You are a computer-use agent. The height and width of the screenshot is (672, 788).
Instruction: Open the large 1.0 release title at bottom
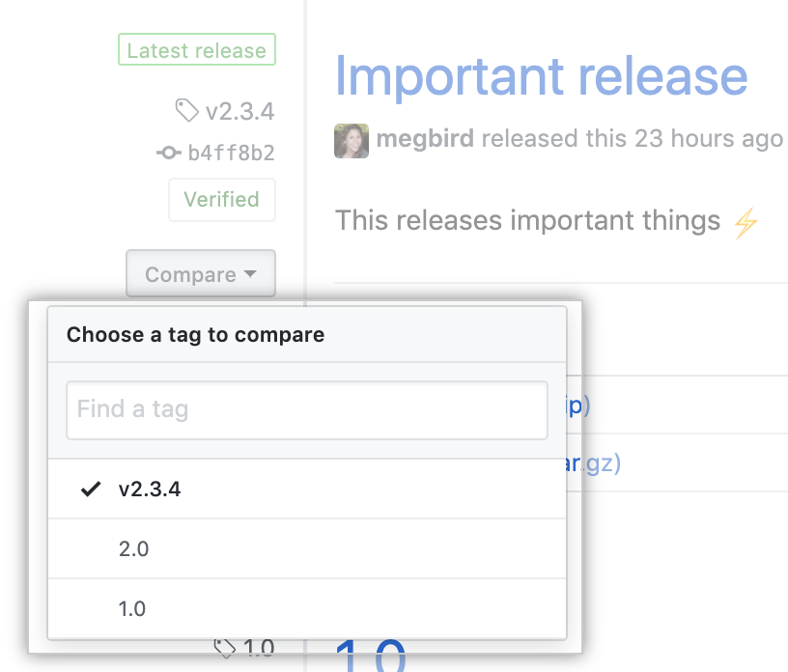pyautogui.click(x=371, y=657)
